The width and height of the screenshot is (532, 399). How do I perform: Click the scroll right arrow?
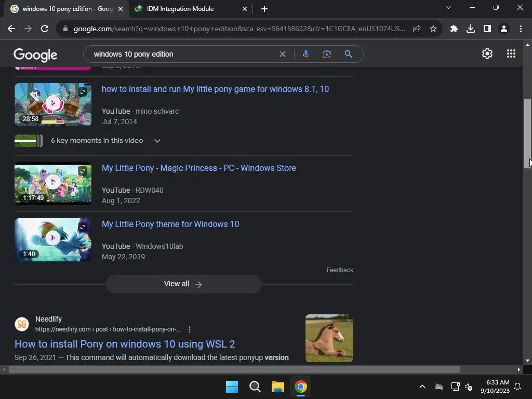click(x=519, y=369)
